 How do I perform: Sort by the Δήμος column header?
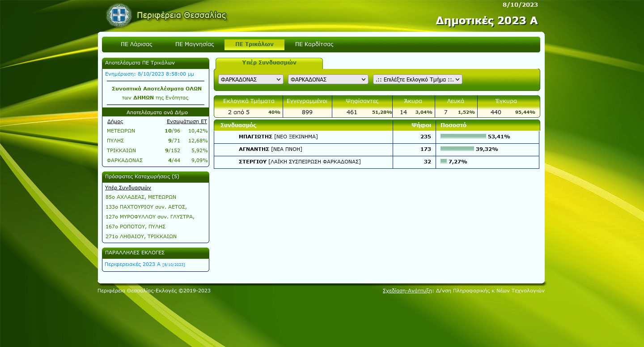115,121
